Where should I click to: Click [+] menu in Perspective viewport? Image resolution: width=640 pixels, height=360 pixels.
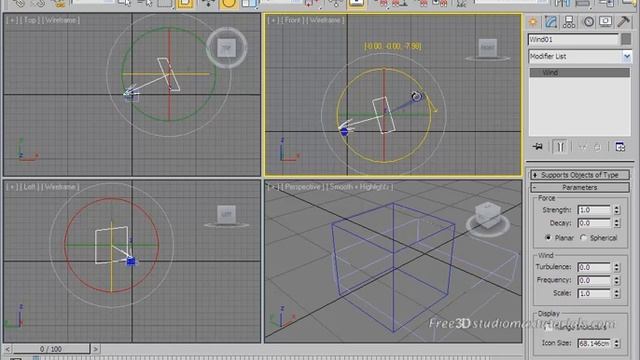pos(273,187)
